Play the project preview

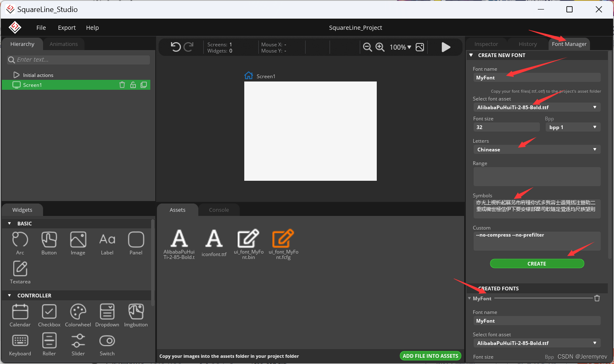point(446,47)
